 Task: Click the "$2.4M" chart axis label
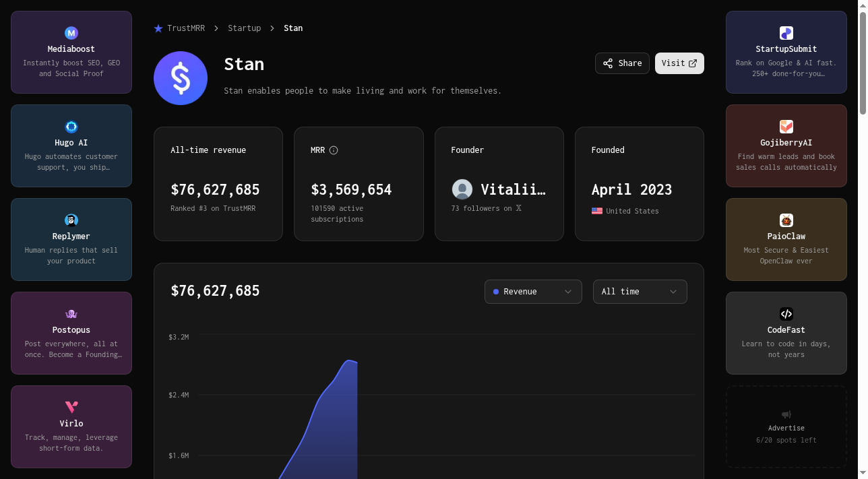[x=179, y=395]
